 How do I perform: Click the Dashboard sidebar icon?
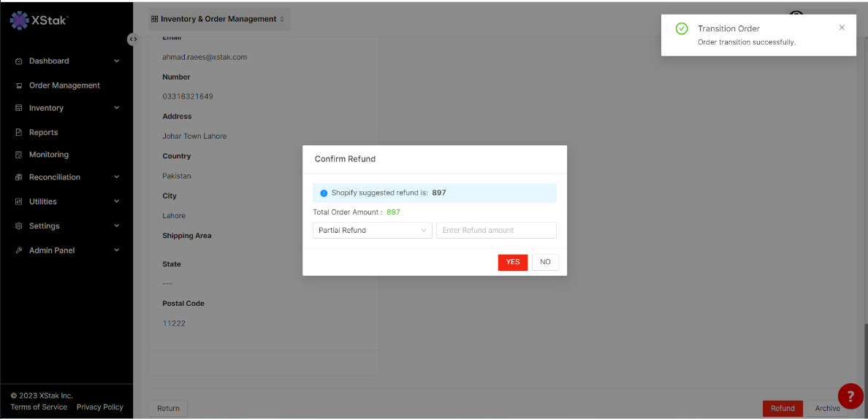19,61
